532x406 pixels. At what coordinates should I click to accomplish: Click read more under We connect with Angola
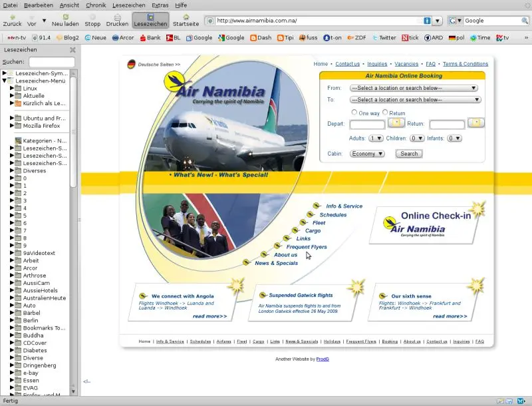pos(209,316)
